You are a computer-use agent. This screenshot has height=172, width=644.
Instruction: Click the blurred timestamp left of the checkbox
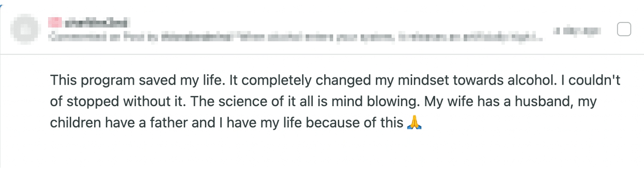[x=577, y=31]
